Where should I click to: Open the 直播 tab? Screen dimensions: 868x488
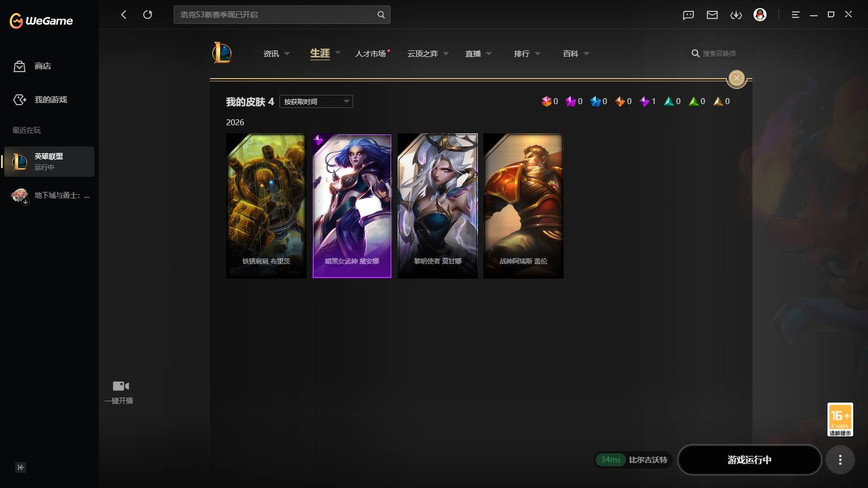pos(473,54)
